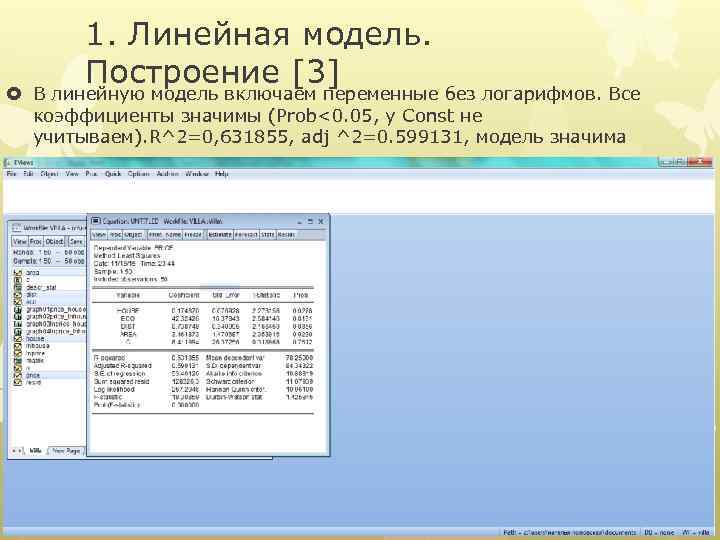Click the 'WF = villa' status bar entry
720x540 pixels.
[696, 533]
